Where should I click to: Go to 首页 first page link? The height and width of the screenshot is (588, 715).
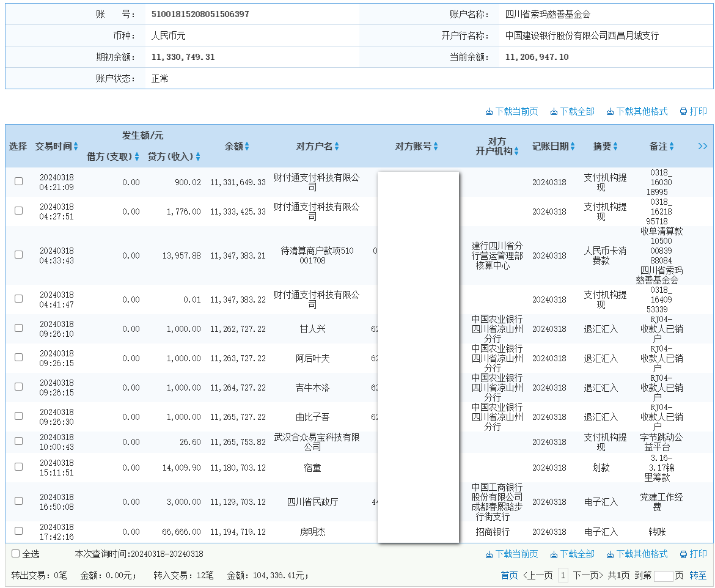coord(509,576)
